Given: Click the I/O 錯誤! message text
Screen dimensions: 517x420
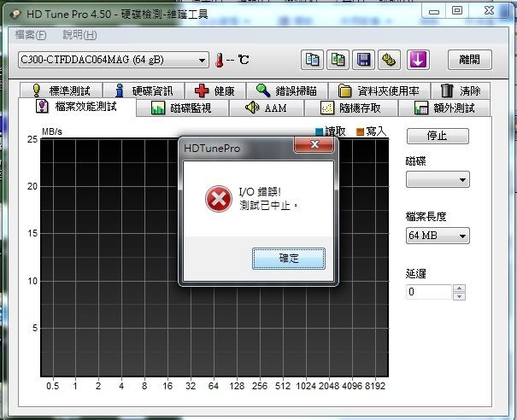Looking at the screenshot, I should click(x=260, y=192).
